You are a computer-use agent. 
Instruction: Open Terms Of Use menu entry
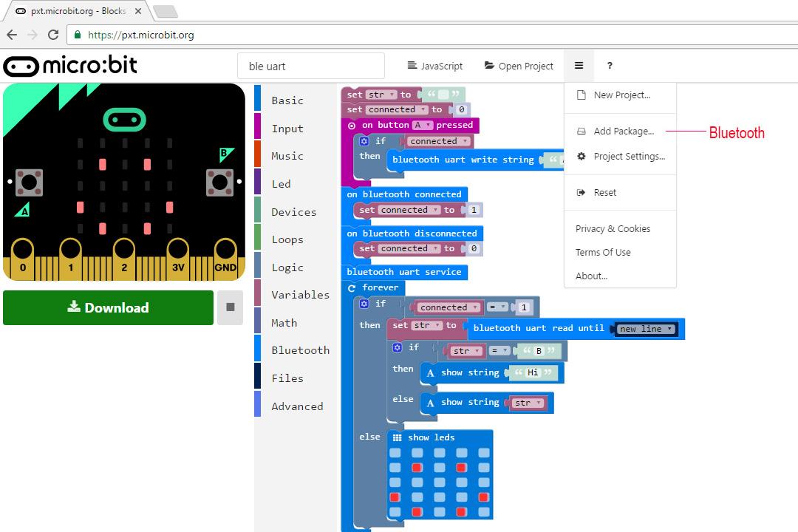point(620,253)
